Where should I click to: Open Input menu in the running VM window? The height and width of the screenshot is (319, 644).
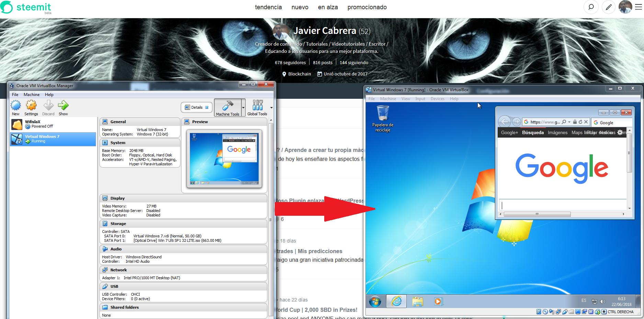pyautogui.click(x=420, y=99)
